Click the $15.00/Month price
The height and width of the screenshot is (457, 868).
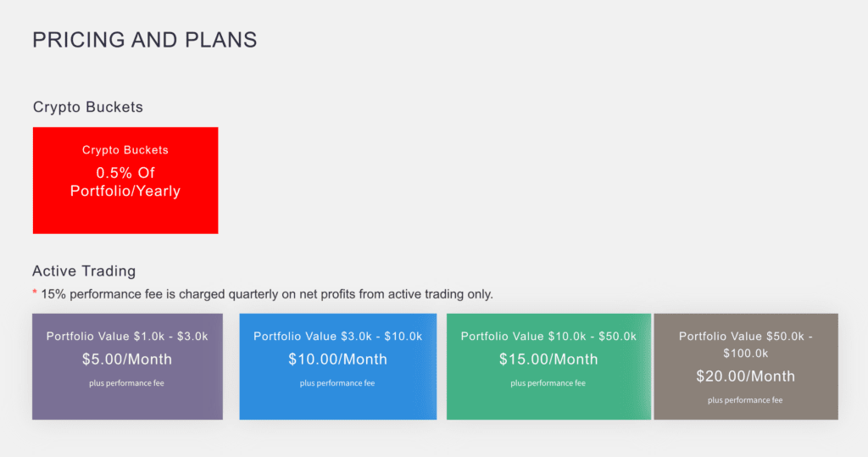coord(548,359)
